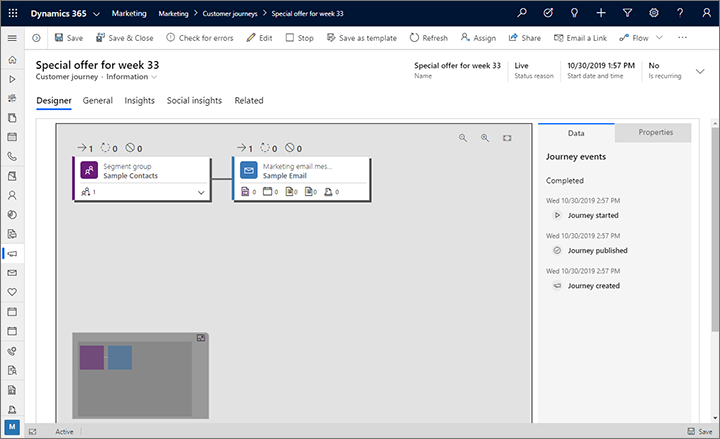This screenshot has height=439, width=720.
Task: Click the help question mark icon
Action: point(680,13)
